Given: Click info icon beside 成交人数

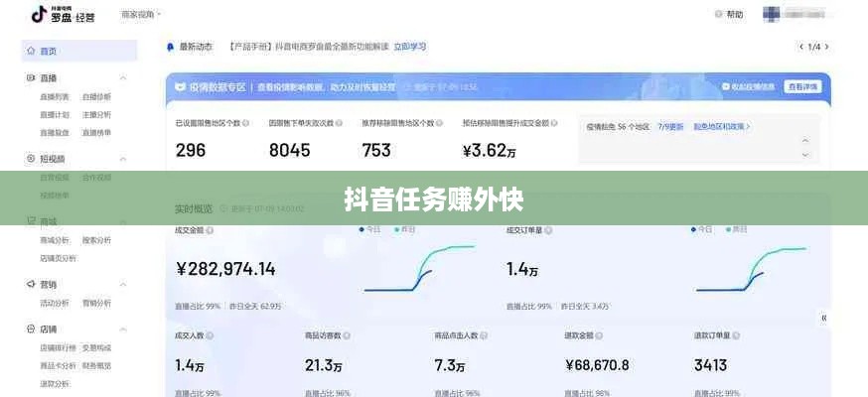Looking at the screenshot, I should [210, 335].
